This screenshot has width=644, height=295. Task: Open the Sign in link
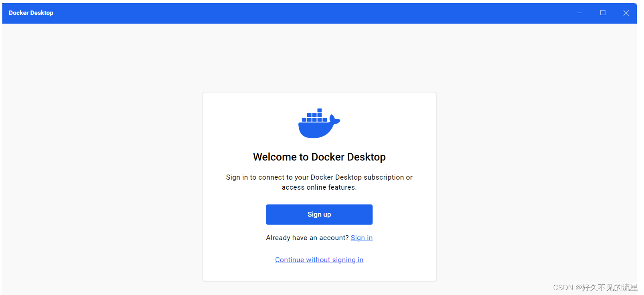pyautogui.click(x=362, y=238)
